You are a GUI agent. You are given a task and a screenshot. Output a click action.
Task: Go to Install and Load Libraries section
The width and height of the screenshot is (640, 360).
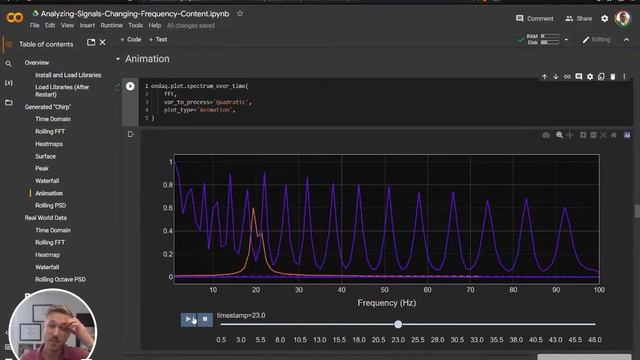click(x=68, y=75)
